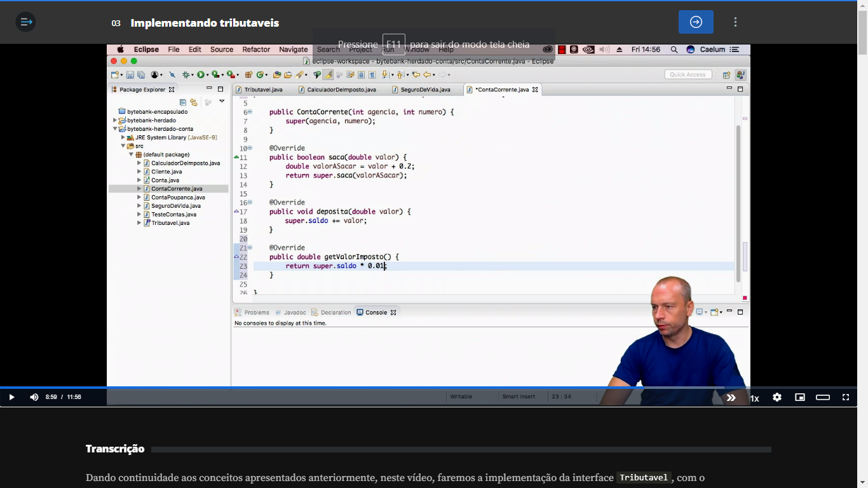Expand the bytebank-herdado project

(116, 120)
